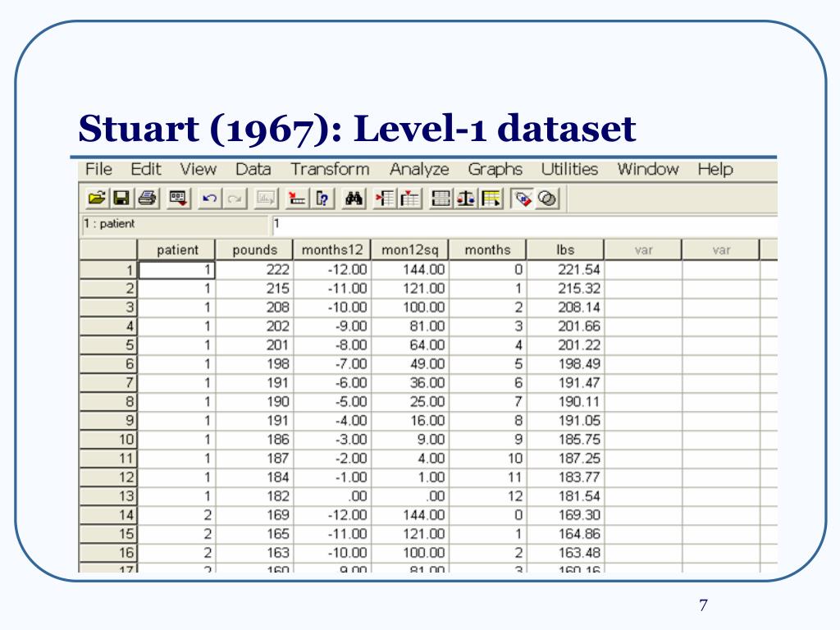Click the Save floppy disk icon
This screenshot has height=630, width=840.
121,199
